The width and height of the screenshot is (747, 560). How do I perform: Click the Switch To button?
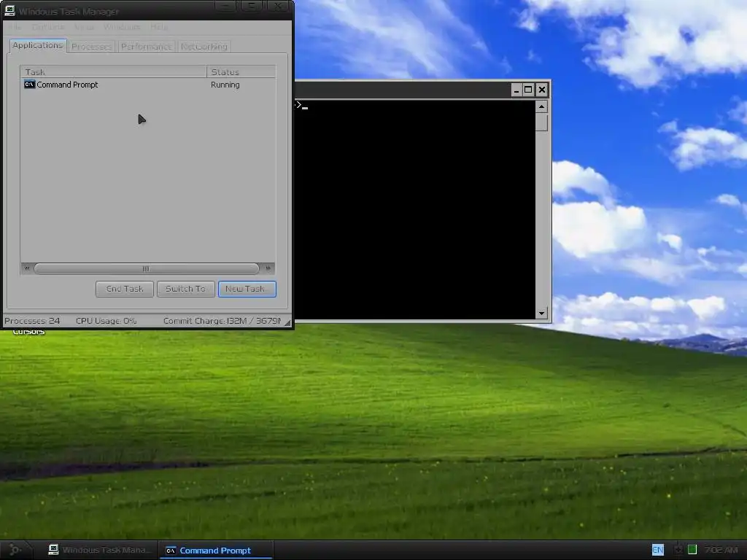coord(185,289)
